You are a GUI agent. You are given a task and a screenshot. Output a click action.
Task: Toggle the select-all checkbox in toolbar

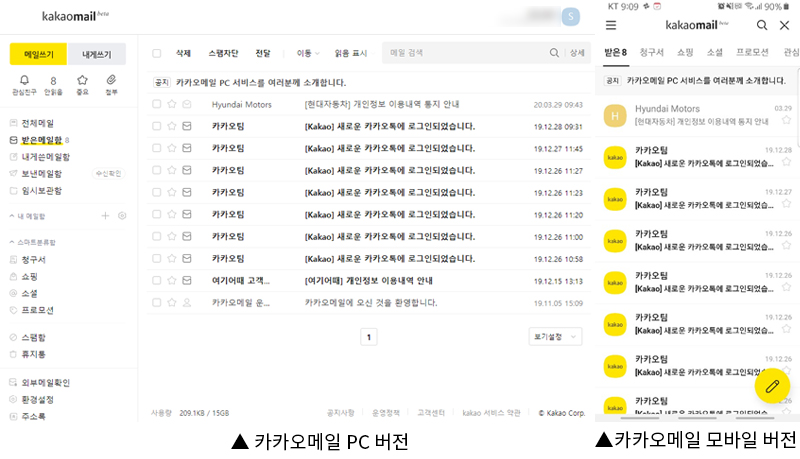pyautogui.click(x=157, y=53)
